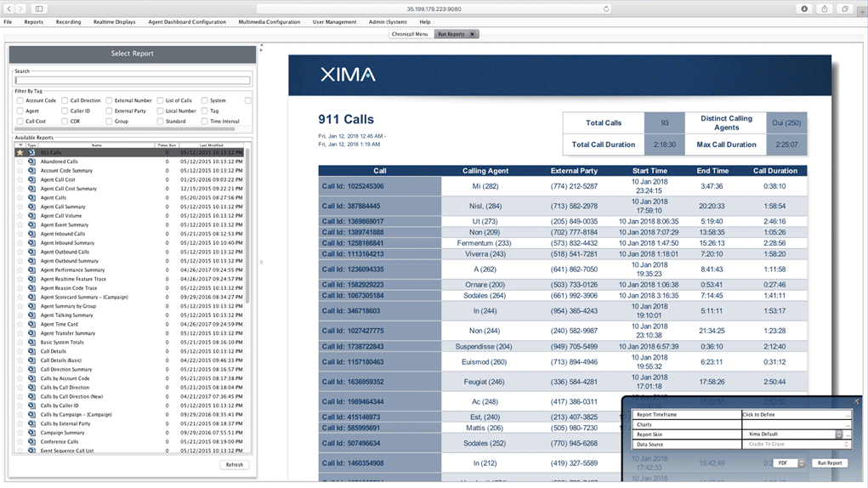
Task: Switch to the Chronicall Menu tab
Action: [410, 34]
